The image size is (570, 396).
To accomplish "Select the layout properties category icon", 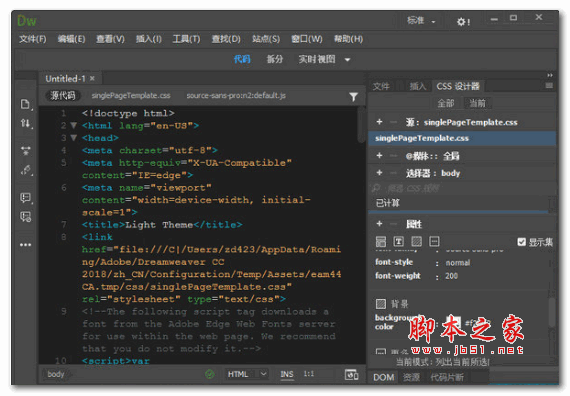I will click(381, 241).
